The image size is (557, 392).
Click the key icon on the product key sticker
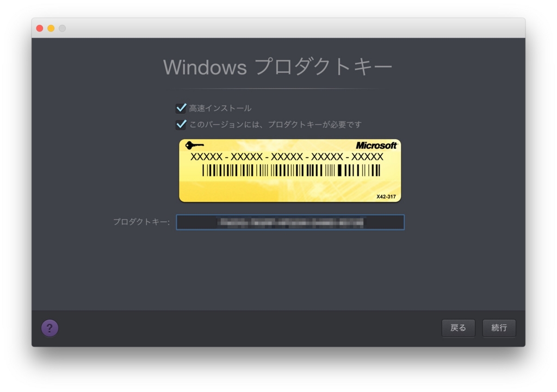196,145
